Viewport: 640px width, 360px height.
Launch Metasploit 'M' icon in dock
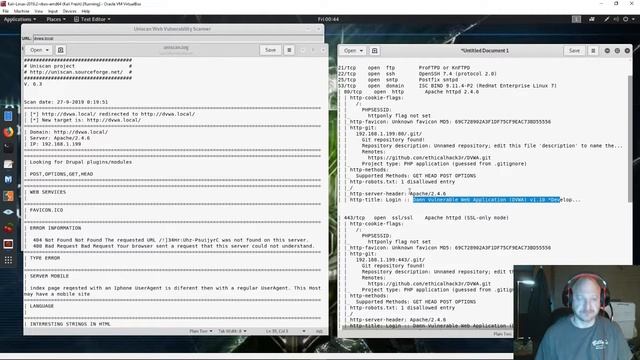click(8, 180)
